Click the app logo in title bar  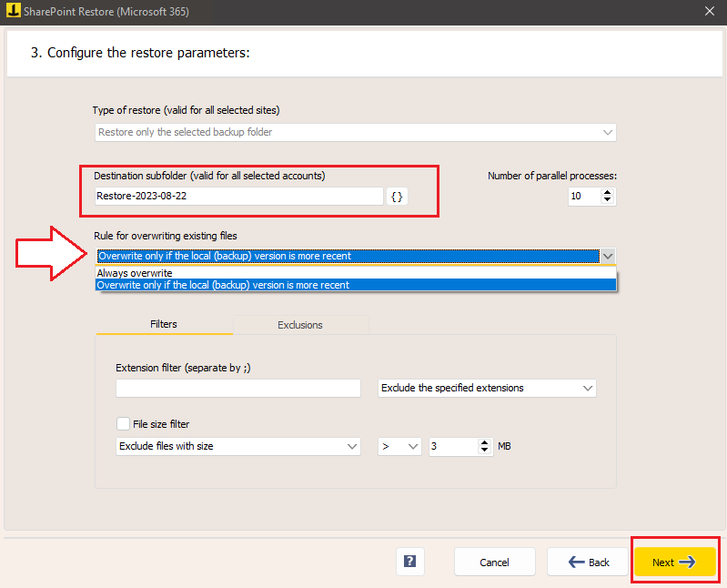10,11
